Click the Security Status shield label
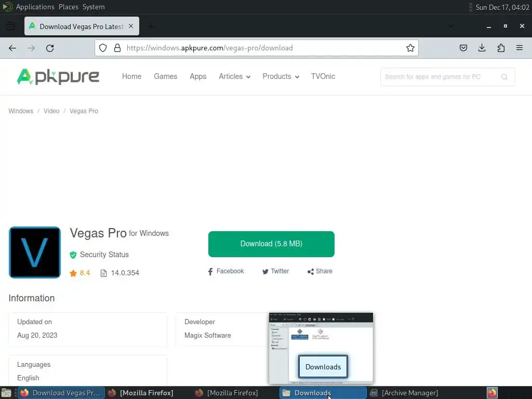Image resolution: width=532 pixels, height=399 pixels. click(x=99, y=255)
